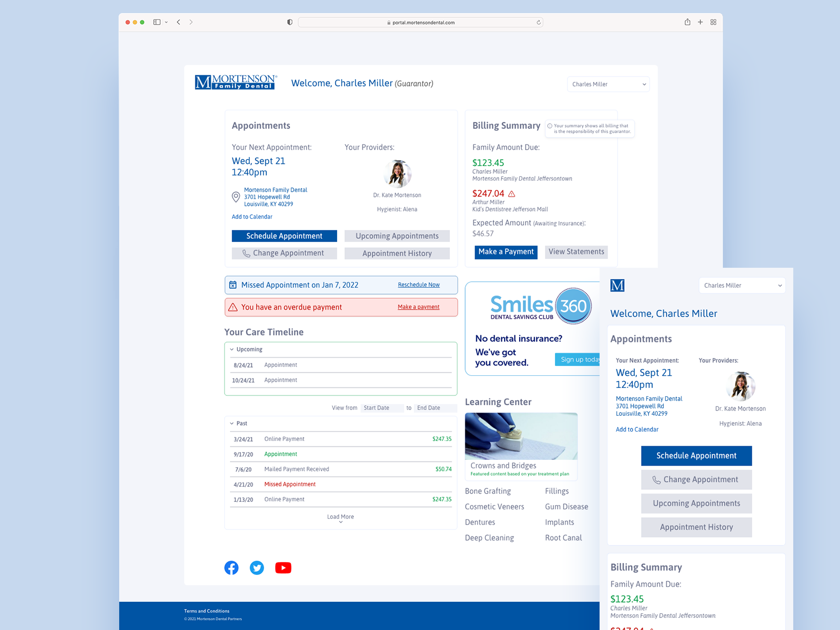The image size is (840, 630).
Task: Click the warning triangle next to $247.04
Action: [x=512, y=194]
